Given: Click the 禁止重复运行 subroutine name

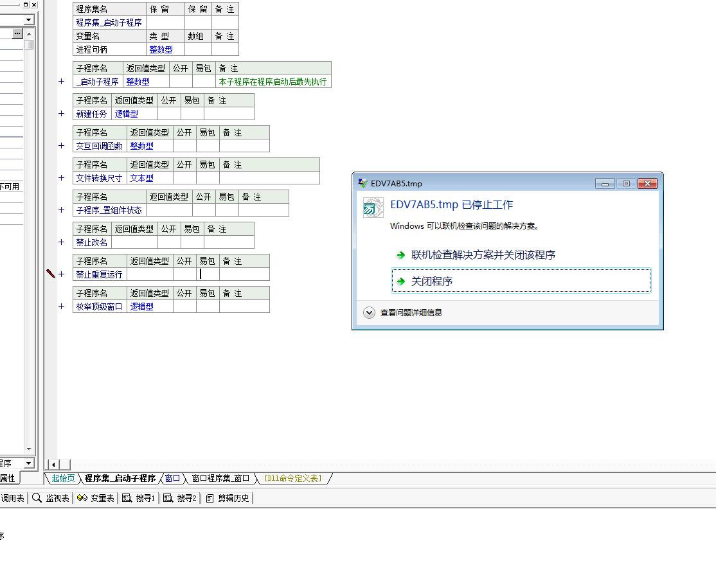Looking at the screenshot, I should [99, 274].
